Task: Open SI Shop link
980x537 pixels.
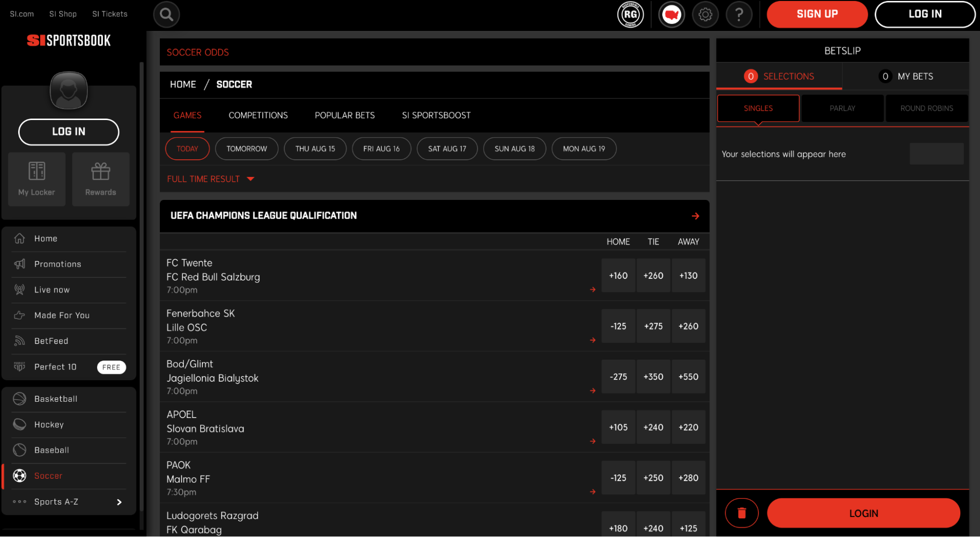Action: [63, 14]
